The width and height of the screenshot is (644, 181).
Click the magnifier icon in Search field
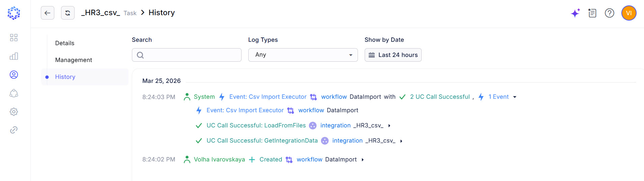(x=140, y=55)
